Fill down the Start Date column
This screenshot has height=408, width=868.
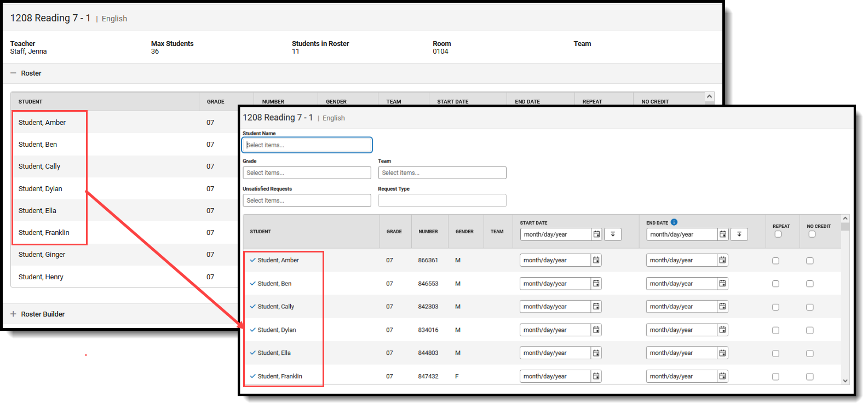pos(613,234)
